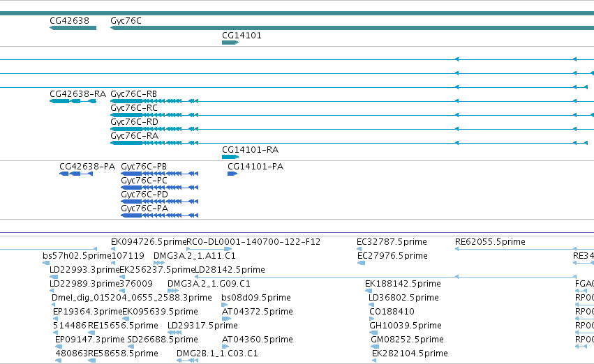Viewport: 594px width, 364px height.
Task: Click EST label GM08252.5prime
Action: click(x=407, y=340)
